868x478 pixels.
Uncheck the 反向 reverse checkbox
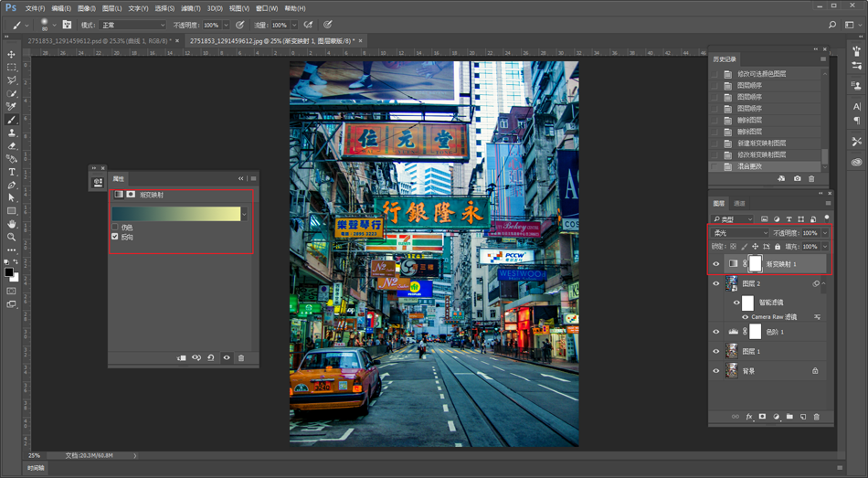pos(115,237)
